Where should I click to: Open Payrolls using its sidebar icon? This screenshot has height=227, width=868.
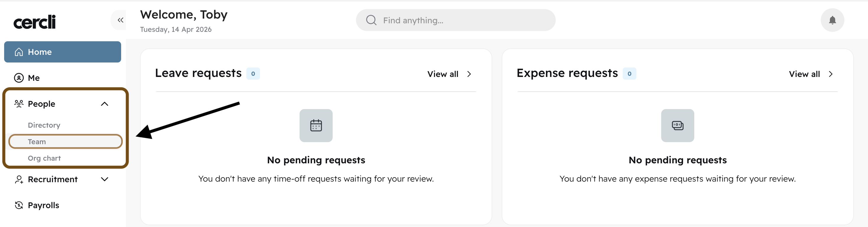pos(19,205)
